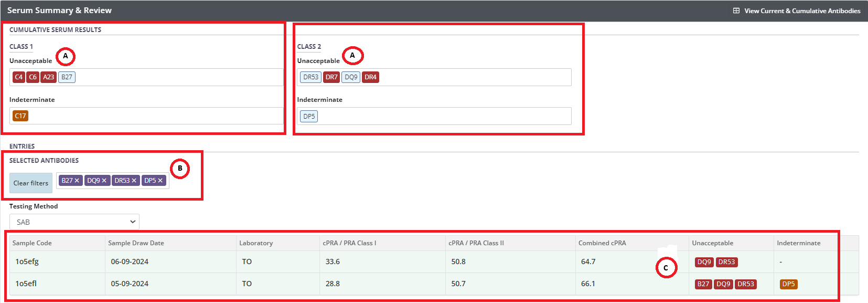Image resolution: width=868 pixels, height=303 pixels.
Task: Select the DR7 unacceptable antibody tag
Action: point(331,77)
